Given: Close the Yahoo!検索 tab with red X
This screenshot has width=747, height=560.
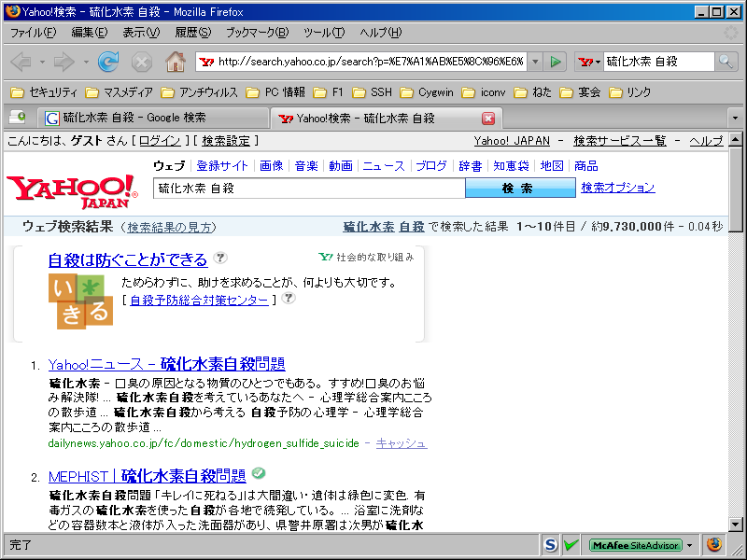Looking at the screenshot, I should (488, 119).
